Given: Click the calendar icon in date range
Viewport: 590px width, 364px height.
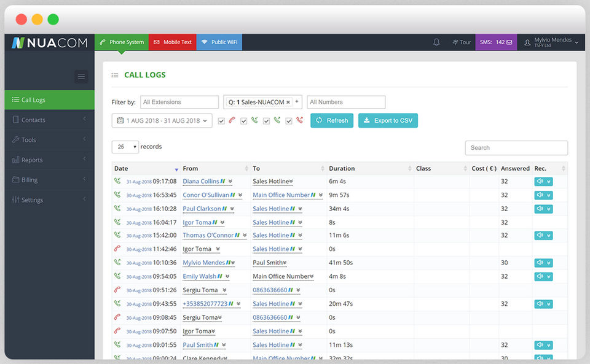Looking at the screenshot, I should tap(120, 120).
